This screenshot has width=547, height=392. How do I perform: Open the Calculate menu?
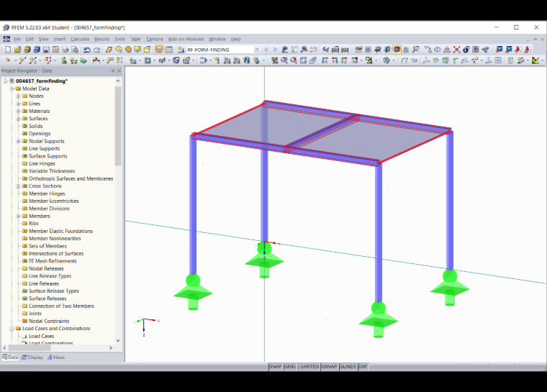pyautogui.click(x=80, y=39)
